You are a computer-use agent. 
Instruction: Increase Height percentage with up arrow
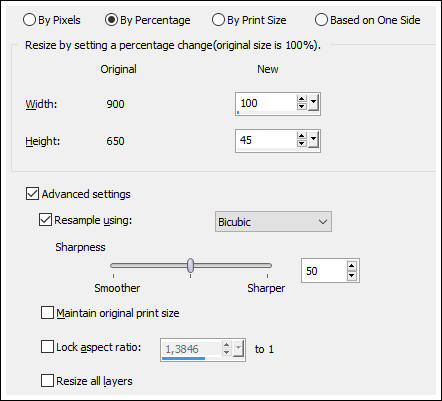pyautogui.click(x=301, y=136)
